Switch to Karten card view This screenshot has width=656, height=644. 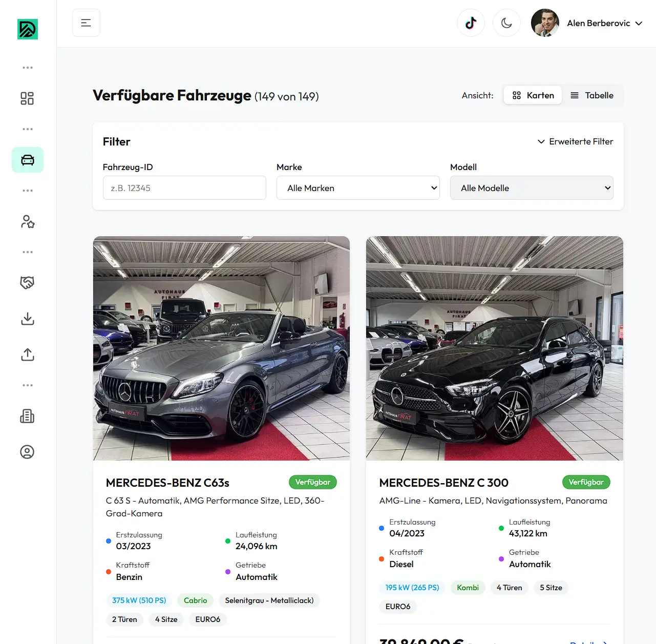point(533,95)
